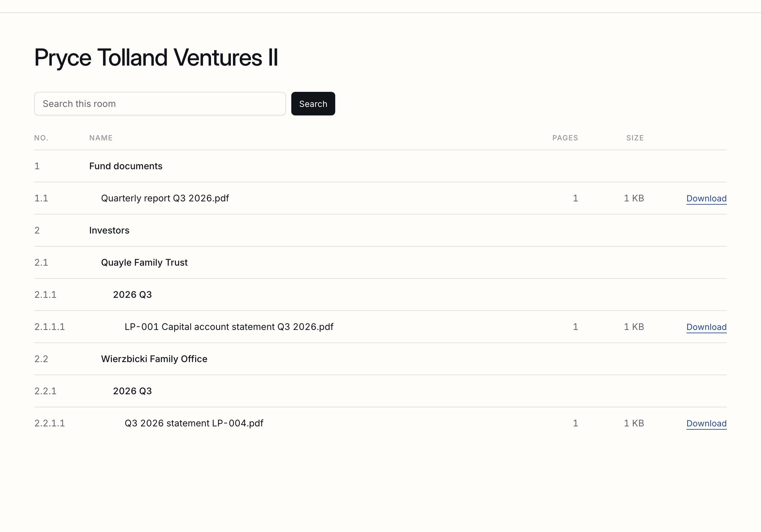Viewport: 761px width, 532px height.
Task: Click the SIZE column header
Action: click(635, 138)
